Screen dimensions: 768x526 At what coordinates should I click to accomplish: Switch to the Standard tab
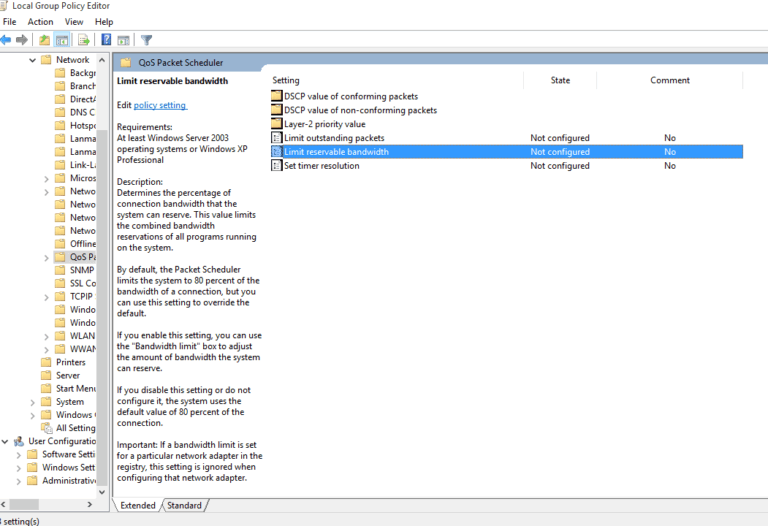tap(184, 505)
